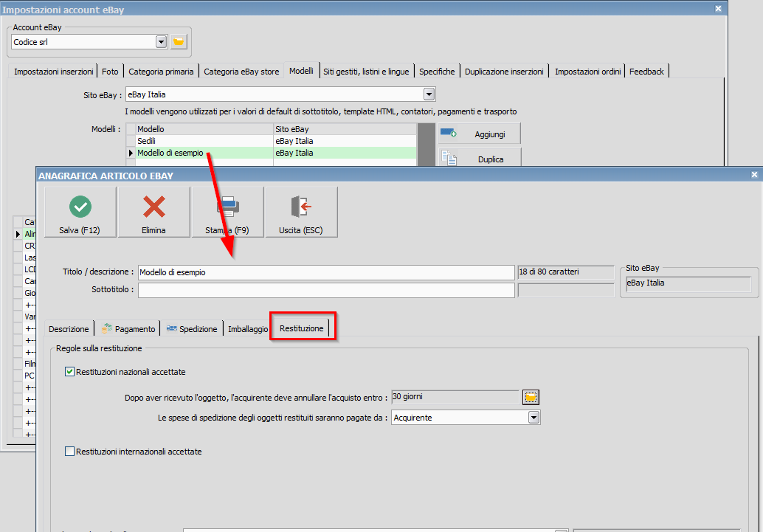This screenshot has width=763, height=532.
Task: Open Duplicazione inserzioni tab
Action: pos(504,72)
